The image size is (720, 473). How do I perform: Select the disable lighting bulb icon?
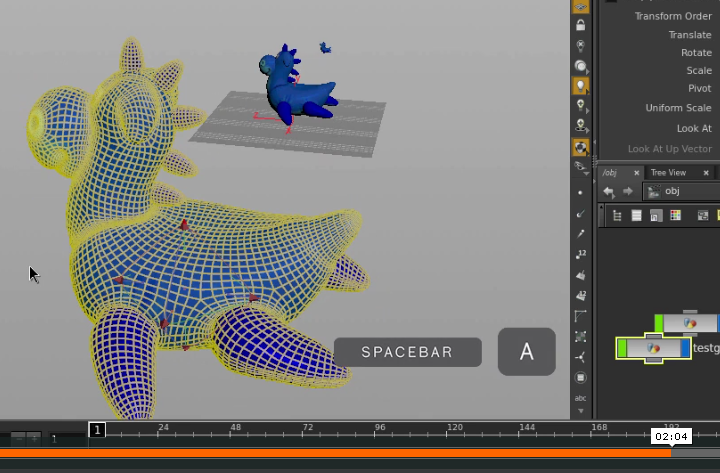580,45
